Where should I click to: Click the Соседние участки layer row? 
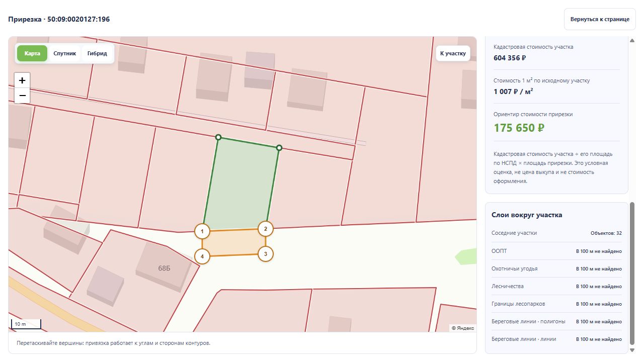pos(556,233)
